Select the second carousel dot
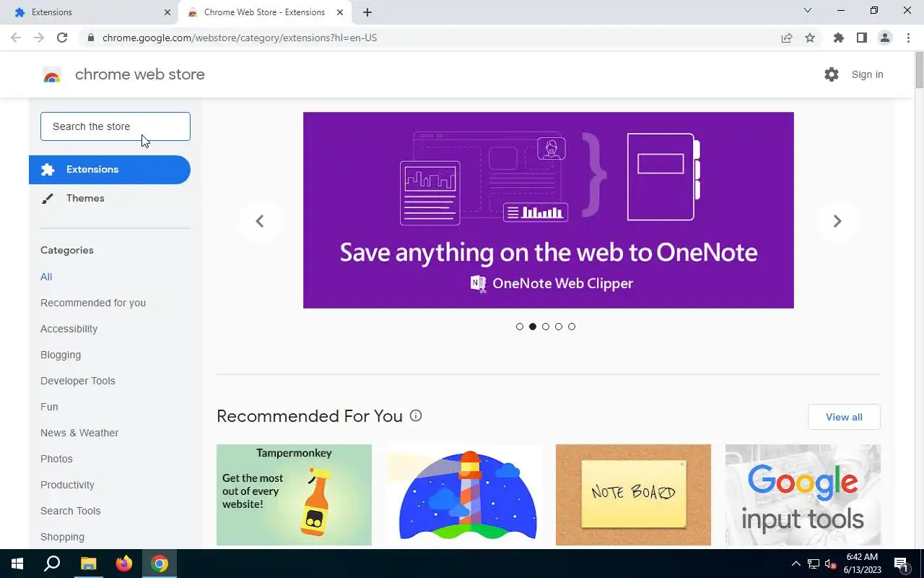 [x=533, y=327]
